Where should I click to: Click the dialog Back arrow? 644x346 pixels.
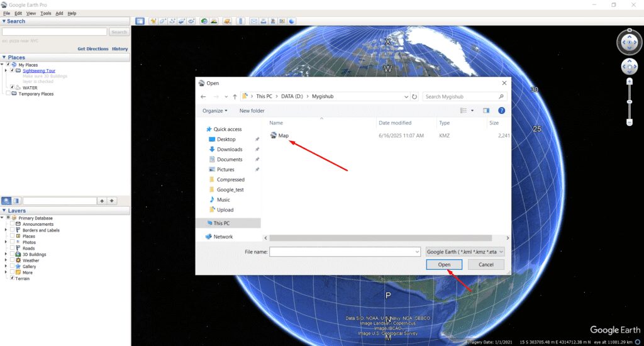point(203,97)
